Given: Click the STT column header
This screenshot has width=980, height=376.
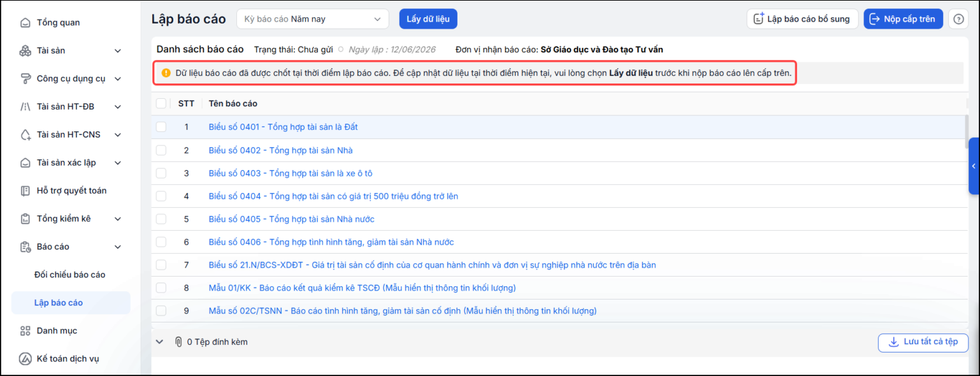Looking at the screenshot, I should 186,103.
